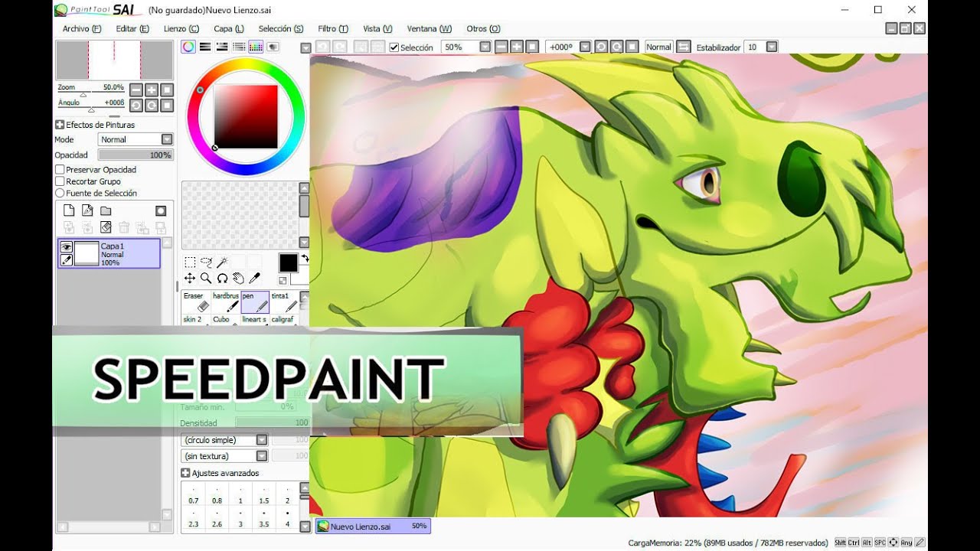Show the scratchpad panel icon
The image size is (980, 551).
(x=273, y=47)
